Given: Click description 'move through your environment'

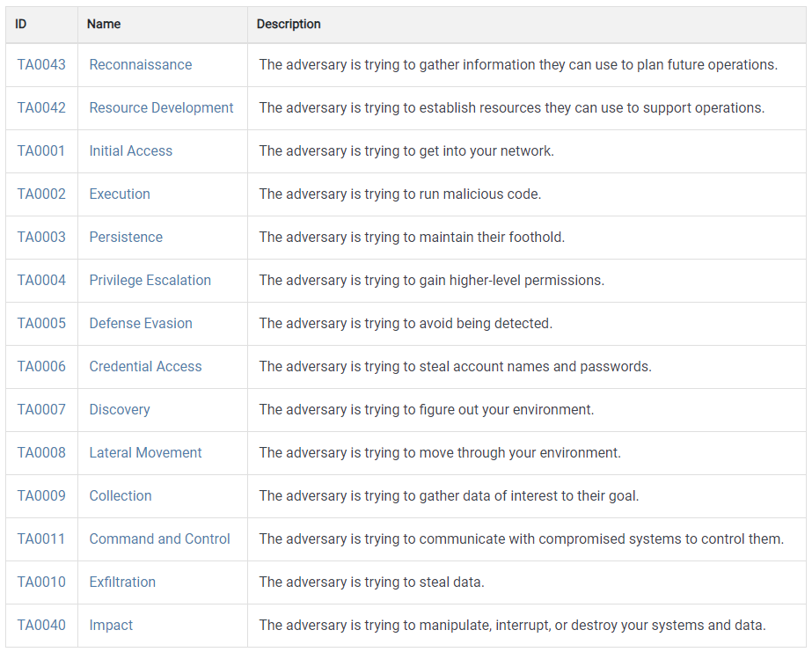Looking at the screenshot, I should 520,452.
